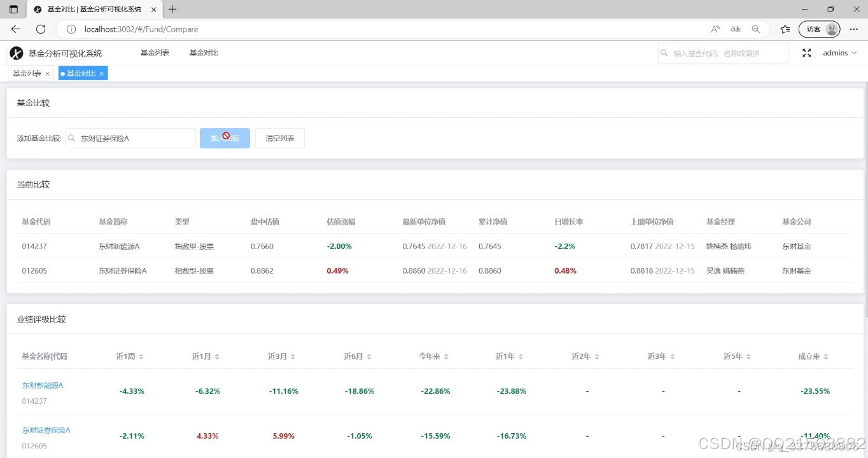Click the 加入比较 button
868x458 pixels.
point(224,138)
